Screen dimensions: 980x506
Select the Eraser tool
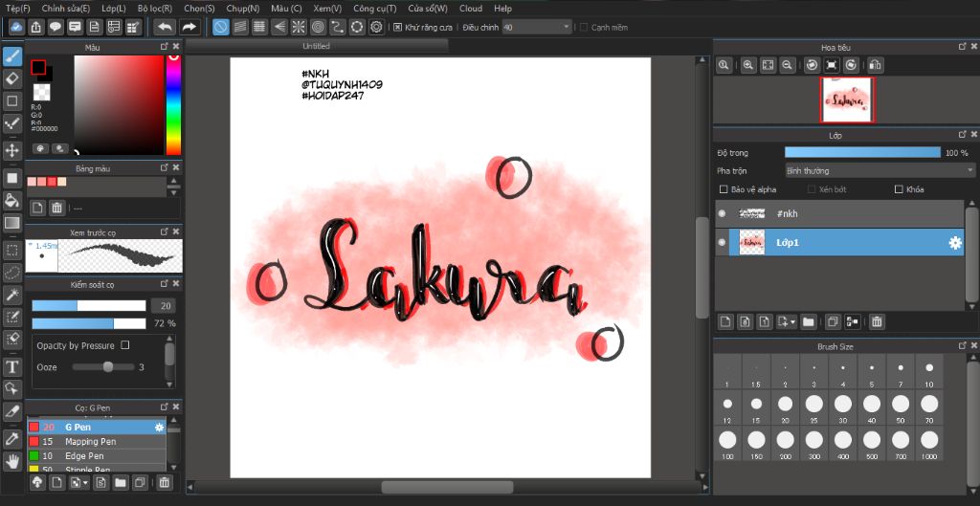pos(12,78)
